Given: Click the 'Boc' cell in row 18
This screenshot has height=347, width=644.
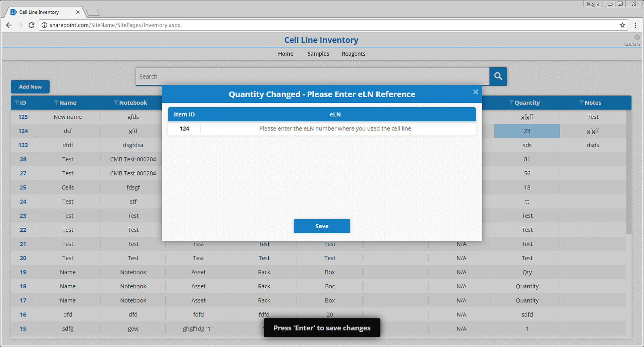Looking at the screenshot, I should (330, 286).
